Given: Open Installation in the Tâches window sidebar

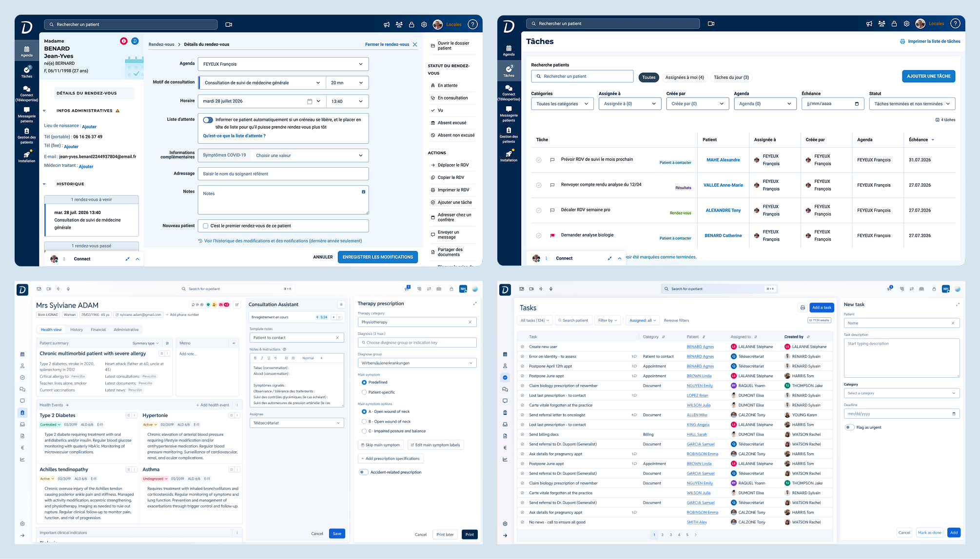Looking at the screenshot, I should tap(509, 155).
